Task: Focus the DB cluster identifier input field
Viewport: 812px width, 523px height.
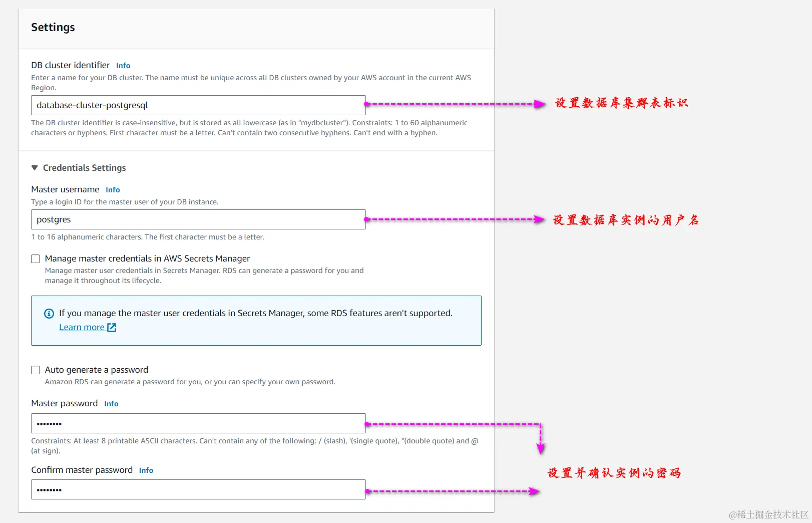Action: pos(198,105)
